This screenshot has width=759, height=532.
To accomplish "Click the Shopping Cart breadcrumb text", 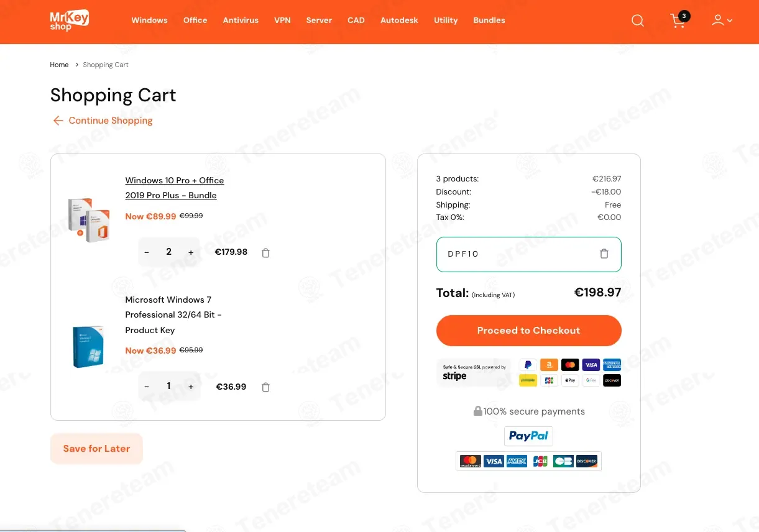I will (x=106, y=65).
